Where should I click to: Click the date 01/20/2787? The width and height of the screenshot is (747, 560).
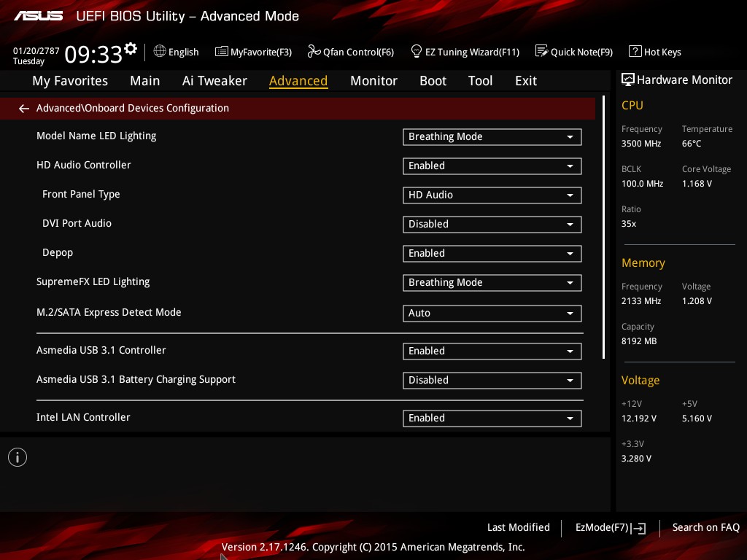tap(36, 50)
